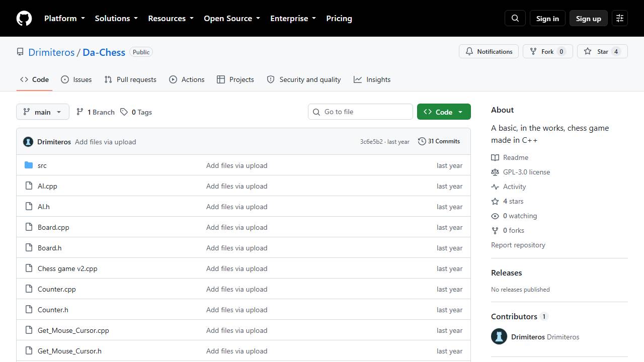Switch to the Actions tab
This screenshot has width=644, height=362.
tap(187, 79)
